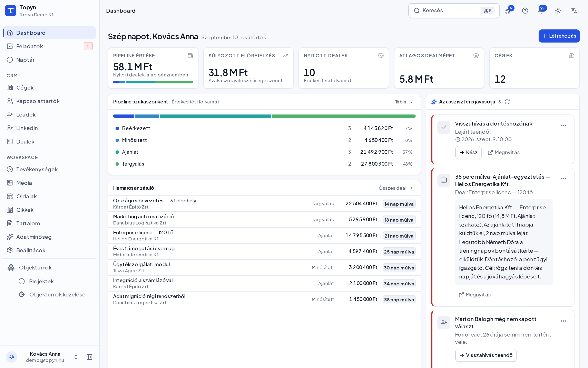The height and width of the screenshot is (368, 588).
Task: Open Cikkek in sidebar
Action: pos(50,210)
